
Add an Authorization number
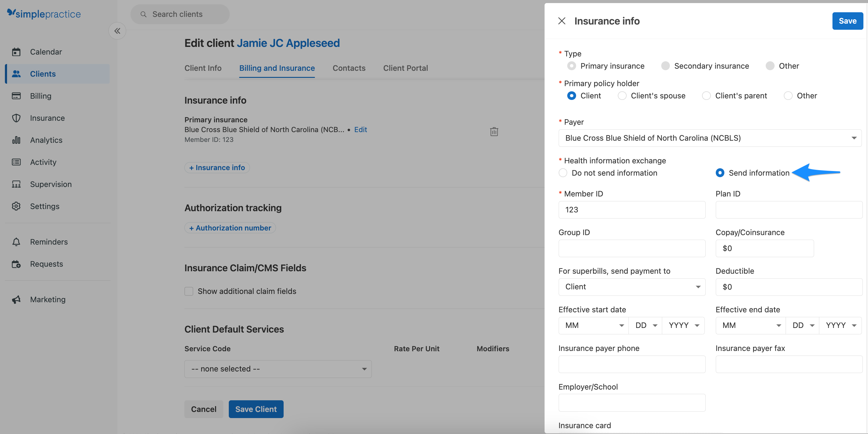click(x=230, y=228)
